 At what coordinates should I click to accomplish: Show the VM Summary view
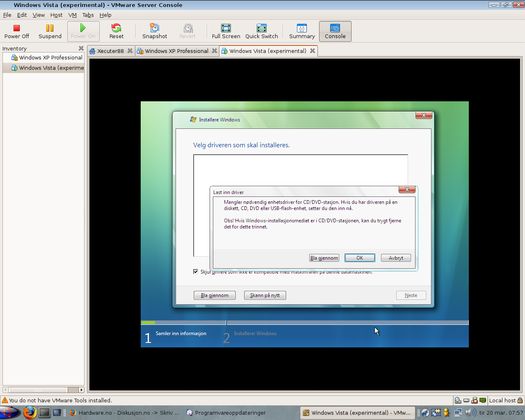[302, 32]
